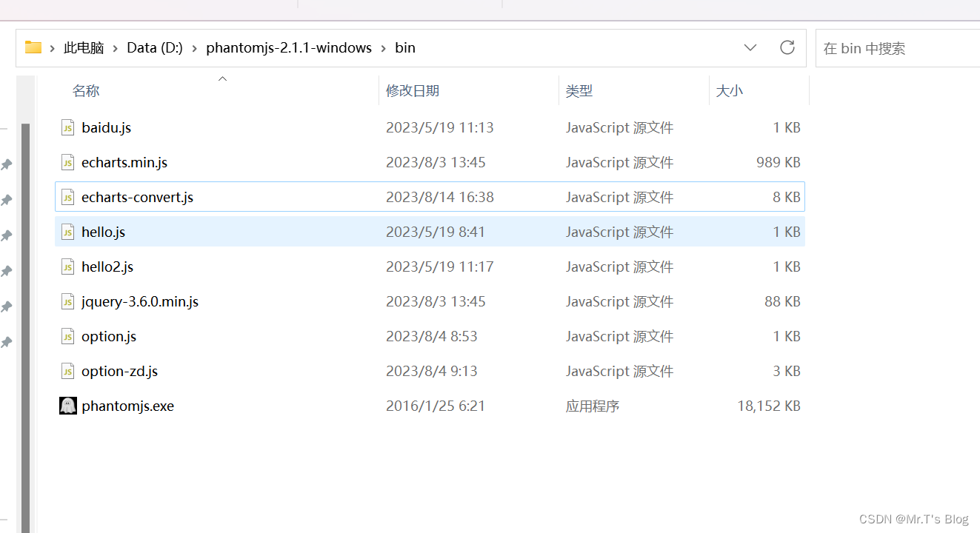980x533 pixels.
Task: Refresh the bin folder view
Action: pos(787,47)
